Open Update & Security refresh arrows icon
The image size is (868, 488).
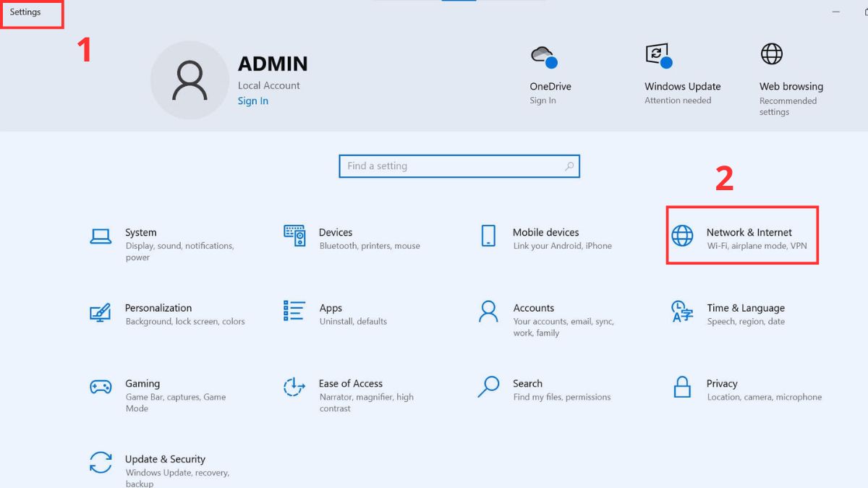point(101,463)
